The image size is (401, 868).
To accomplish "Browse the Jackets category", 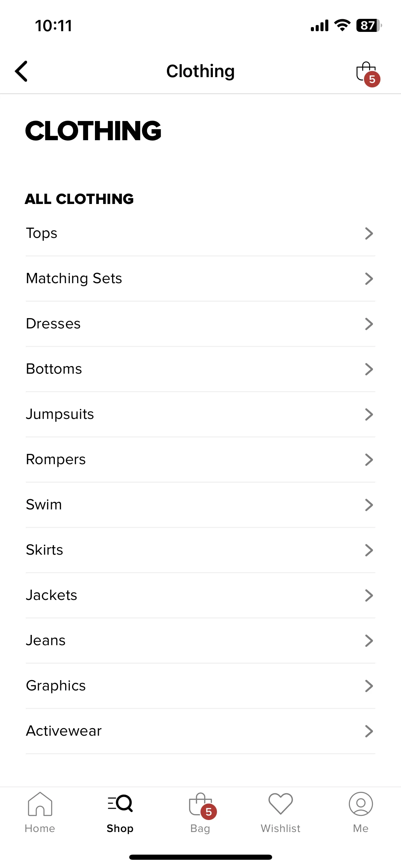I will (200, 595).
